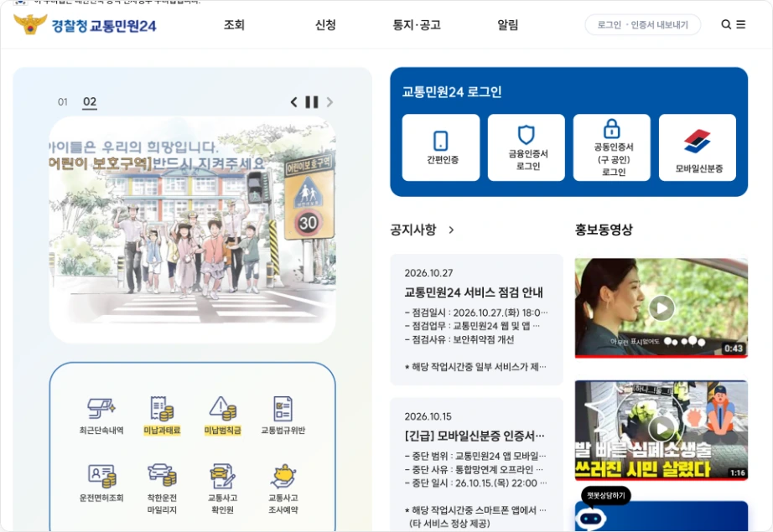
Task: Go to previous banner slide
Action: [293, 102]
